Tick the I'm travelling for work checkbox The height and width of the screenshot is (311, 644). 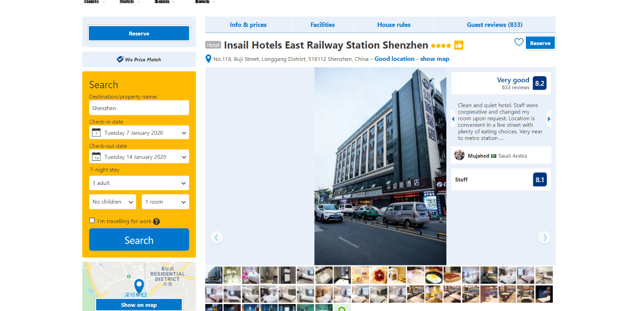coord(92,221)
